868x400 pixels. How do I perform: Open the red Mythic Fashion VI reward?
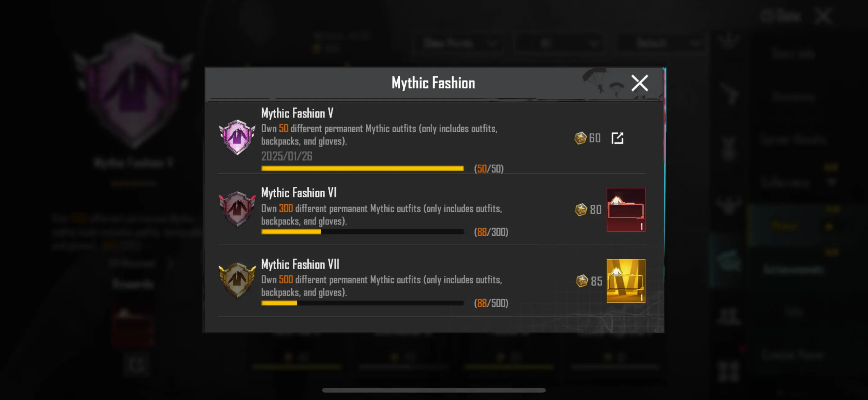626,209
